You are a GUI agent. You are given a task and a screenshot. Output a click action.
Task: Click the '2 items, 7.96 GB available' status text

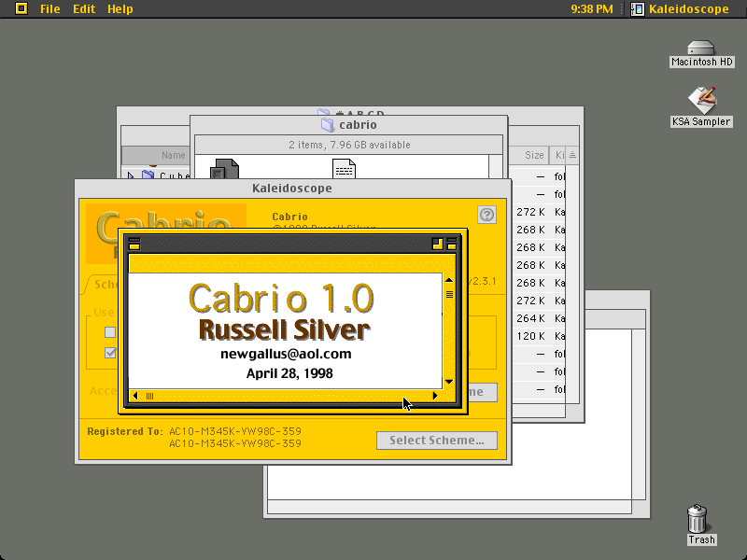(x=349, y=145)
